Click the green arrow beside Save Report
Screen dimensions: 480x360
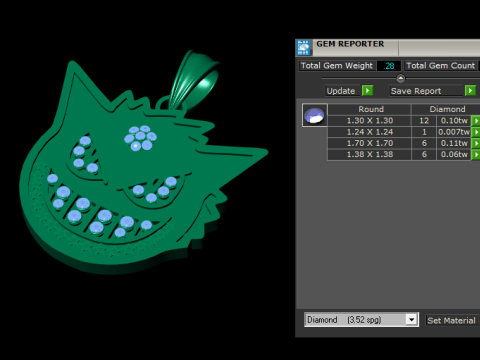click(x=470, y=91)
